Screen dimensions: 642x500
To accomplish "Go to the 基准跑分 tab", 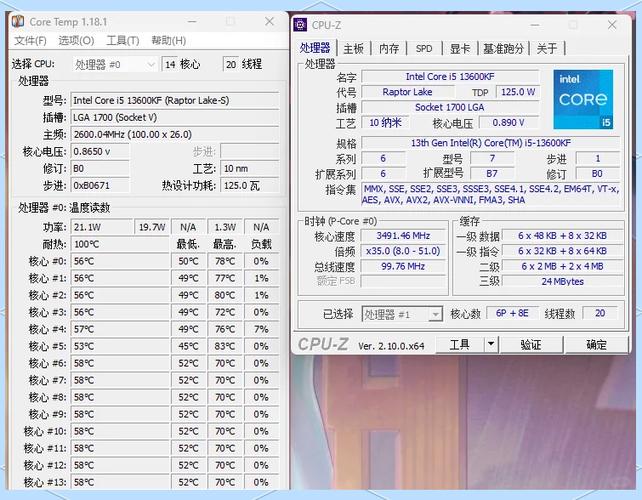I will (503, 48).
